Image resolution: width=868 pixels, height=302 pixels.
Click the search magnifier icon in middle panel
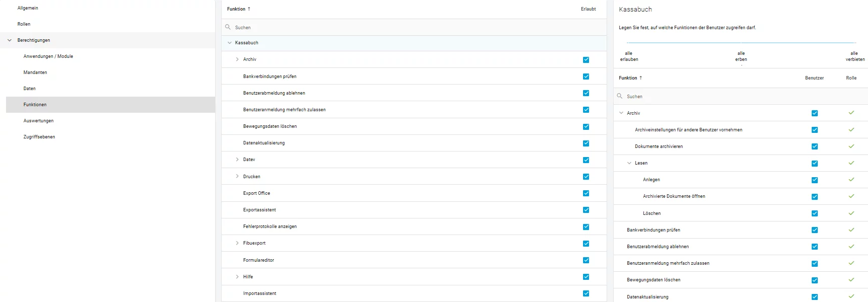point(228,27)
